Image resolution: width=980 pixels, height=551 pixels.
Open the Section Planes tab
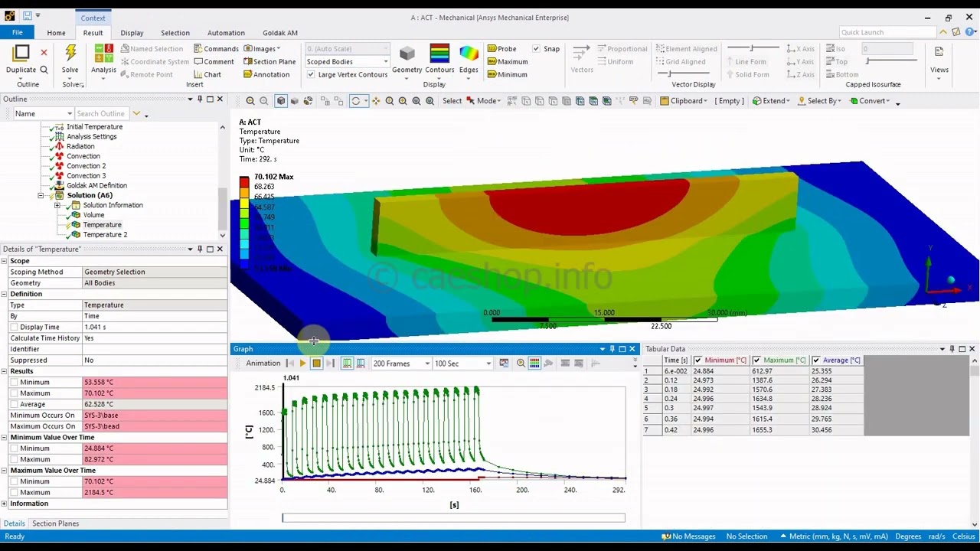[55, 523]
